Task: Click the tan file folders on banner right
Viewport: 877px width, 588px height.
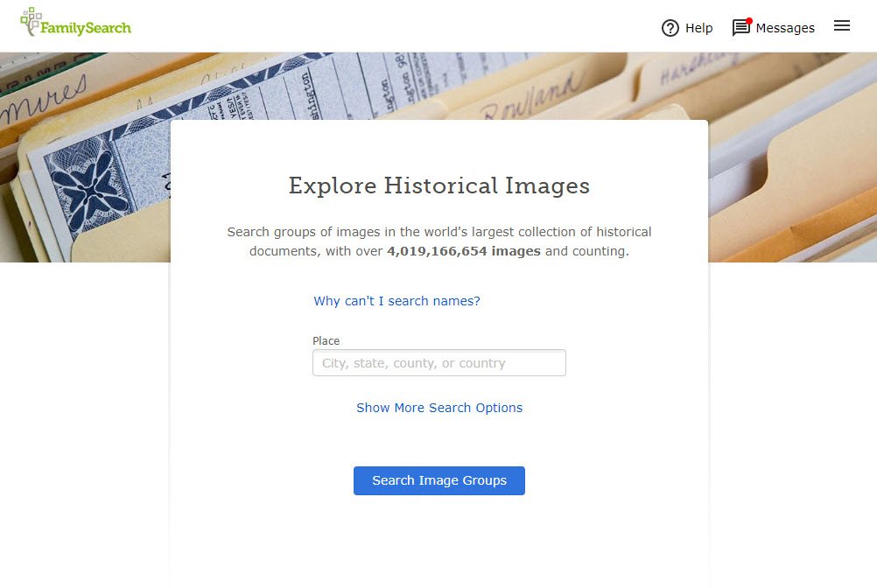Action: (x=794, y=168)
